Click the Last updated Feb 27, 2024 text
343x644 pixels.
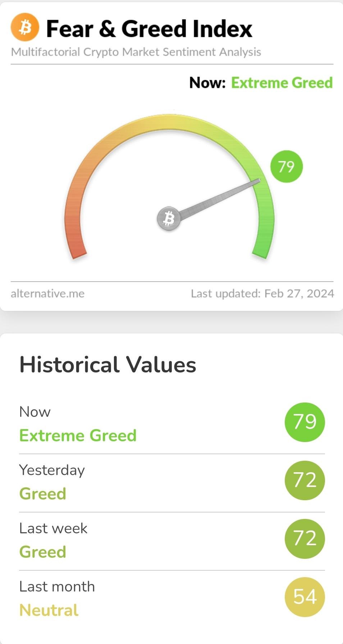[x=262, y=294]
